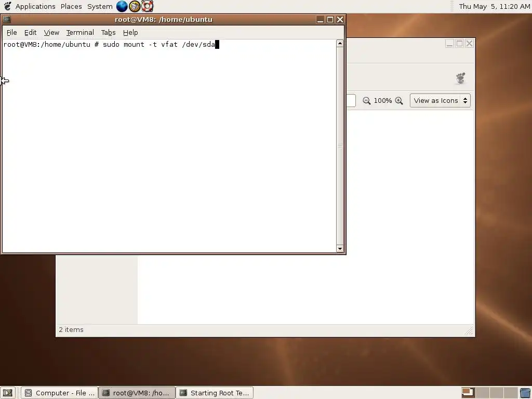Image resolution: width=532 pixels, height=399 pixels.
Task: Open the terminal Edit menu
Action: [30, 33]
